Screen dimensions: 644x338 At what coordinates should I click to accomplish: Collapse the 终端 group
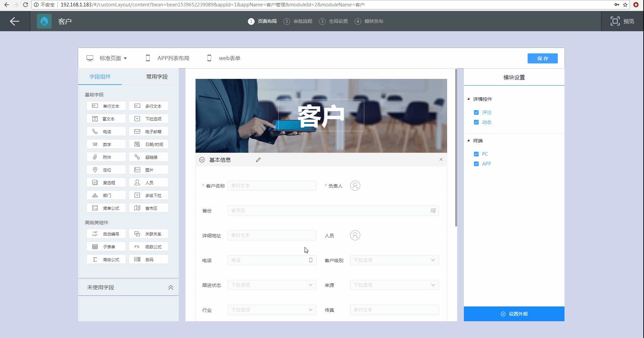click(469, 141)
